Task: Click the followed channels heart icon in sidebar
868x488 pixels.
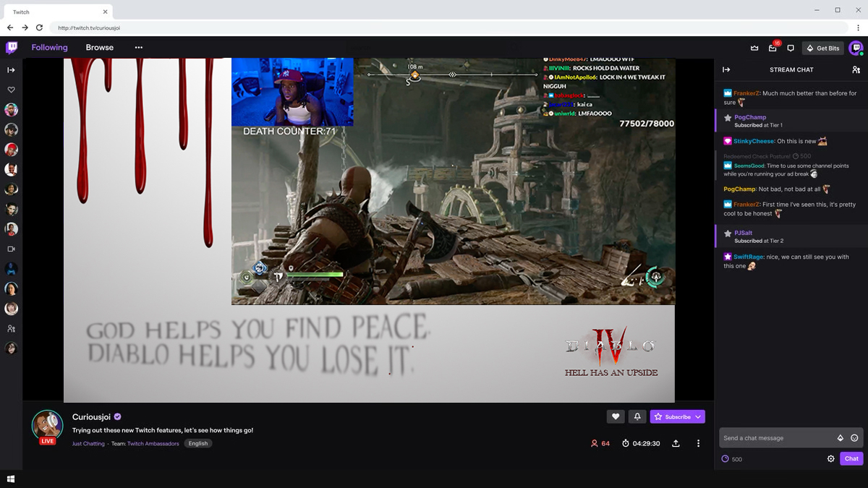Action: [x=11, y=90]
